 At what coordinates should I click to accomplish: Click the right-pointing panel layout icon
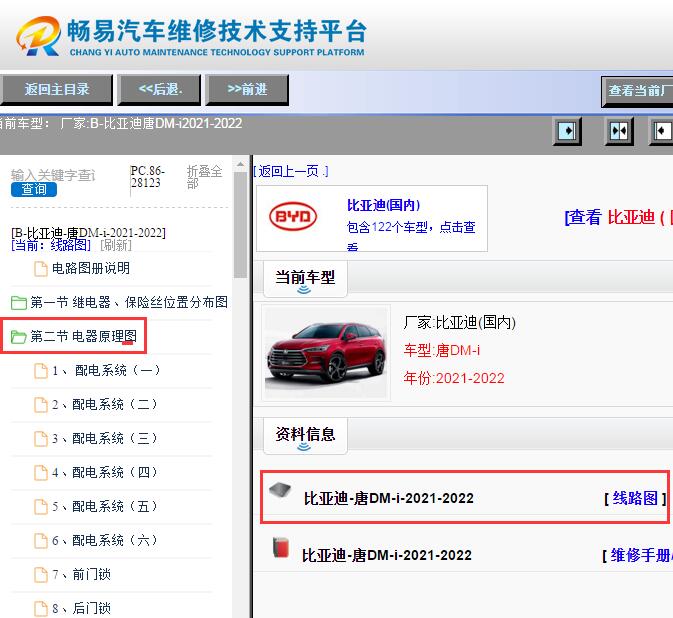click(x=567, y=130)
